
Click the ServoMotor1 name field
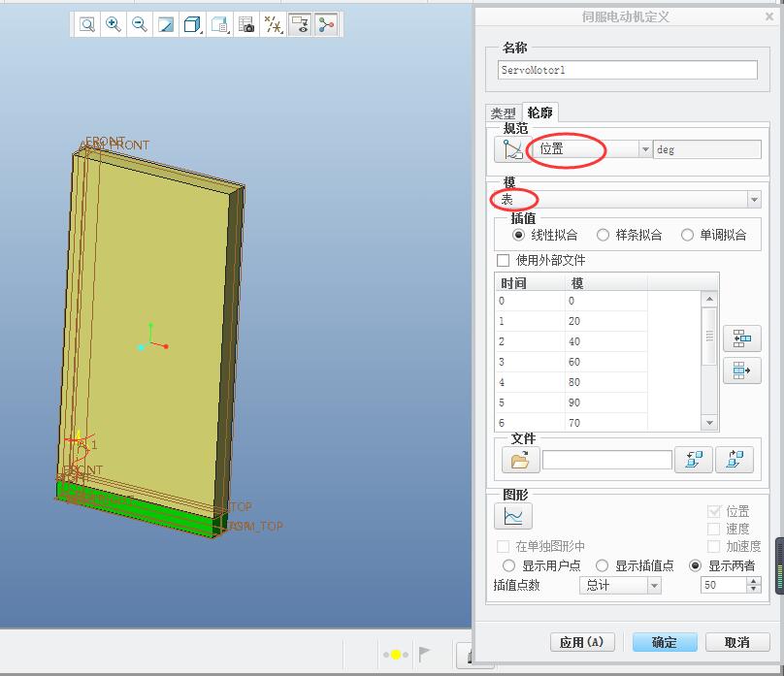pyautogui.click(x=628, y=70)
